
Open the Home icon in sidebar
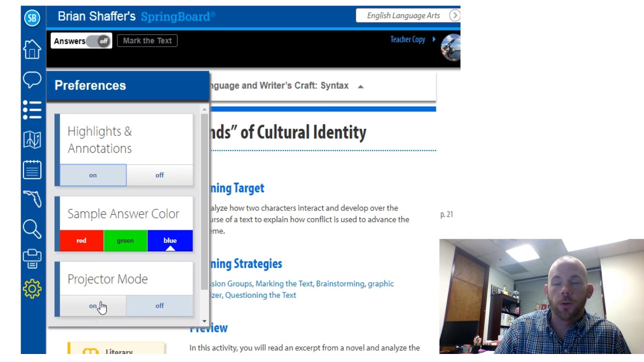32,49
